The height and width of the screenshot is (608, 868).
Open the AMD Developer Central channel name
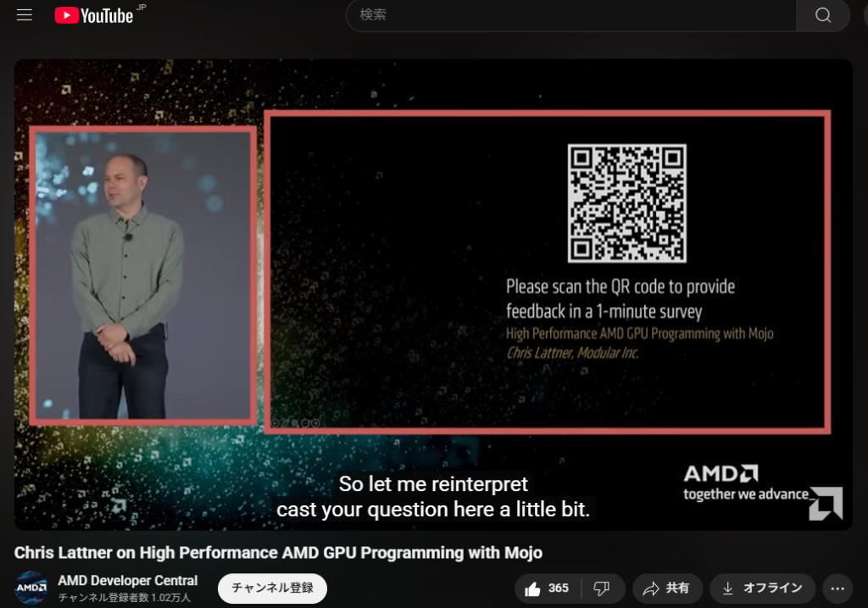tap(128, 580)
